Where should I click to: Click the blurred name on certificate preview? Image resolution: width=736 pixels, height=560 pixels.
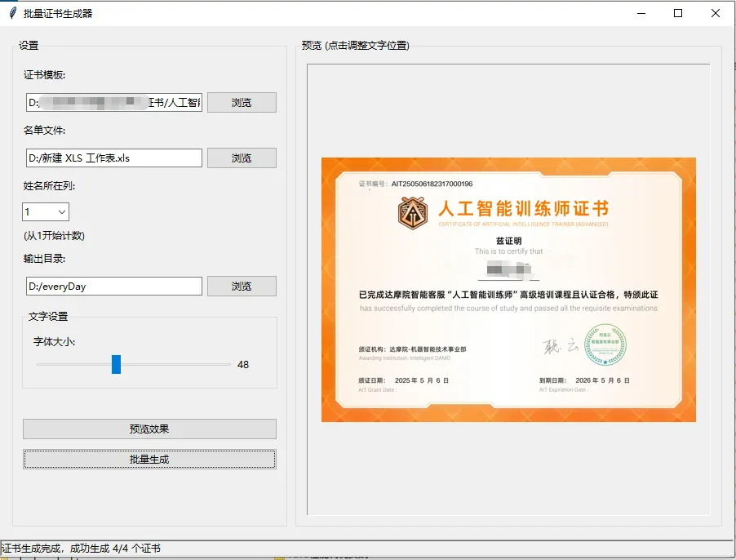[x=509, y=269]
